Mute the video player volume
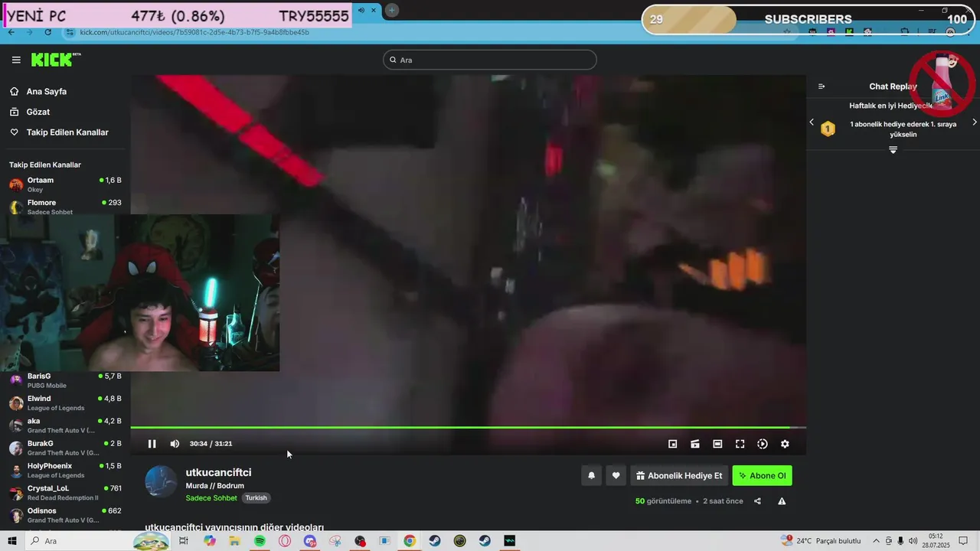980x551 pixels. pos(175,444)
